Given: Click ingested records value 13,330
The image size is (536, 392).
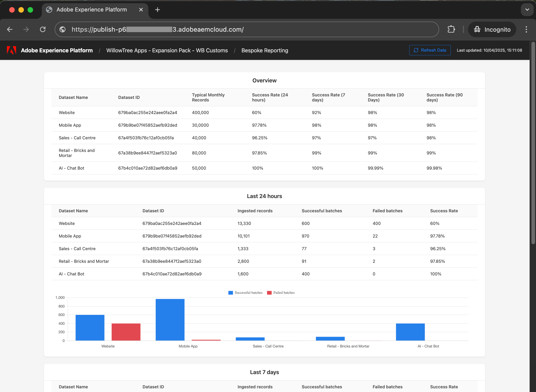Looking at the screenshot, I should (244, 223).
